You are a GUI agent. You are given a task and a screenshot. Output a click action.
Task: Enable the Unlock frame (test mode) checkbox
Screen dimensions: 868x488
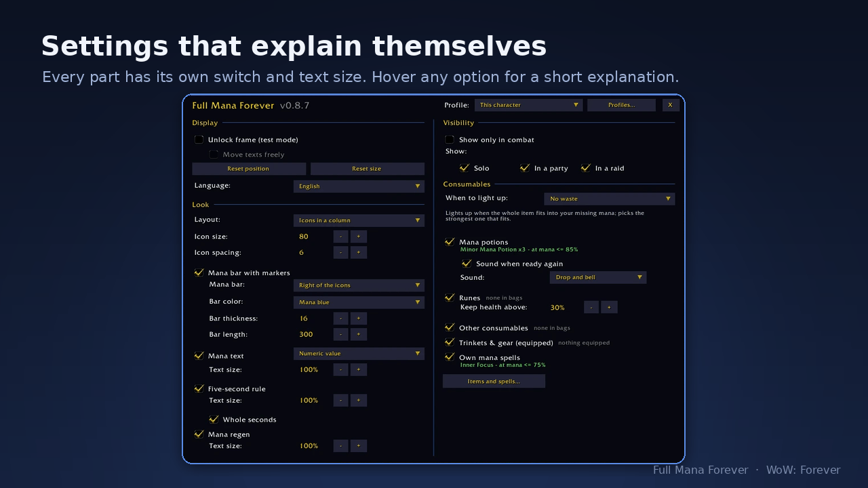click(199, 140)
